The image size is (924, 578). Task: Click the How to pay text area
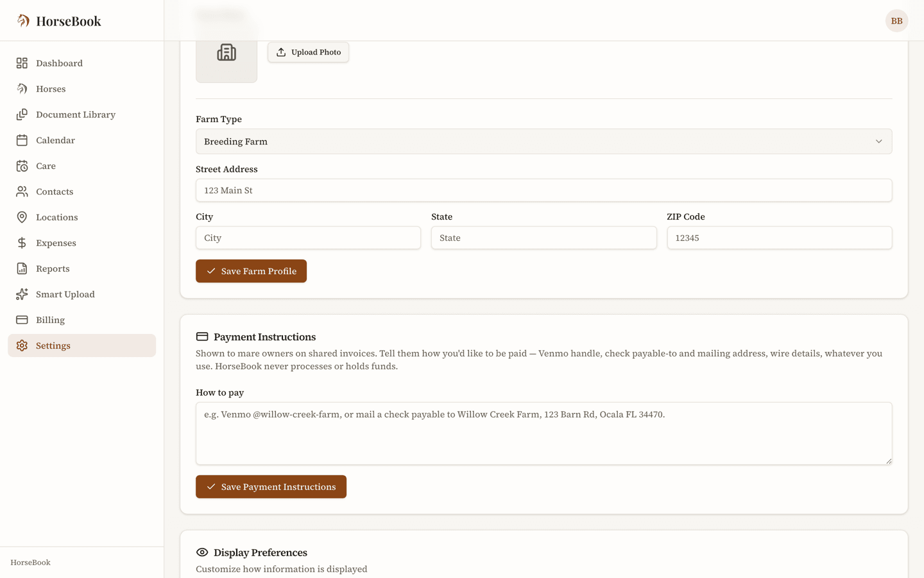click(543, 433)
